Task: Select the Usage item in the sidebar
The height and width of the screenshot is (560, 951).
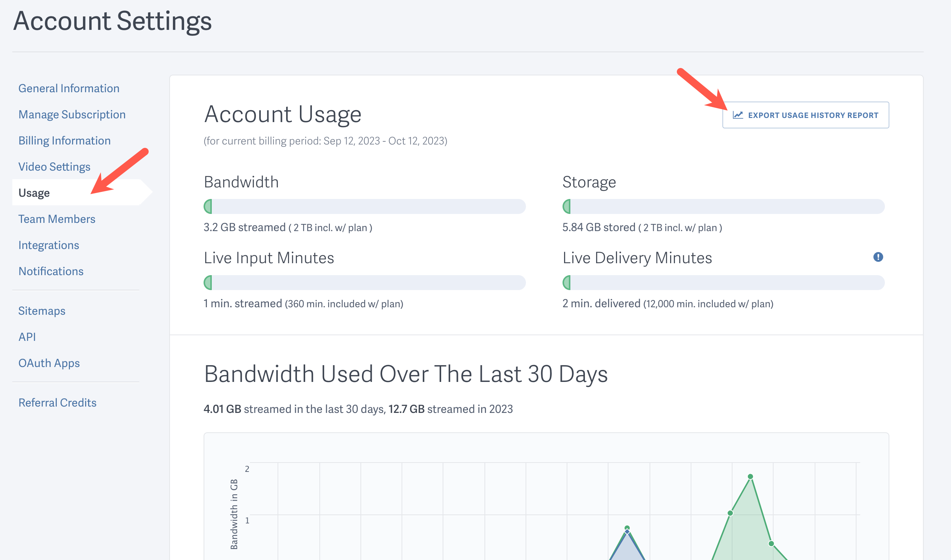Action: [35, 192]
